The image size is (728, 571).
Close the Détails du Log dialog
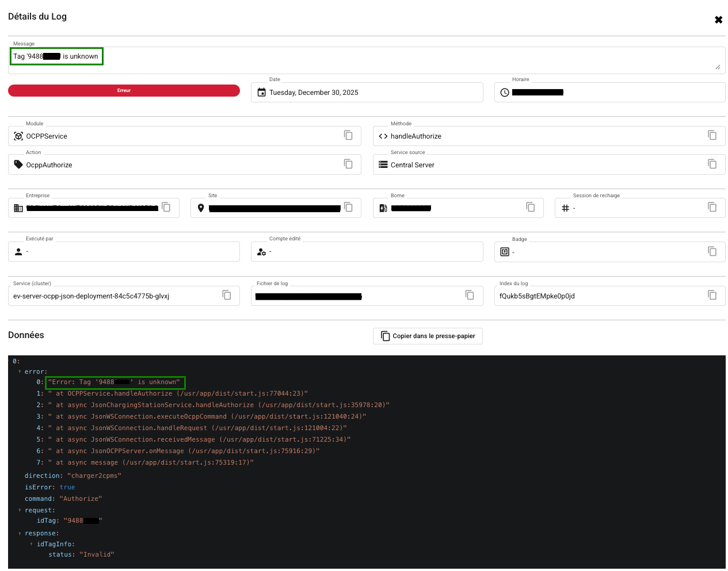click(x=718, y=20)
